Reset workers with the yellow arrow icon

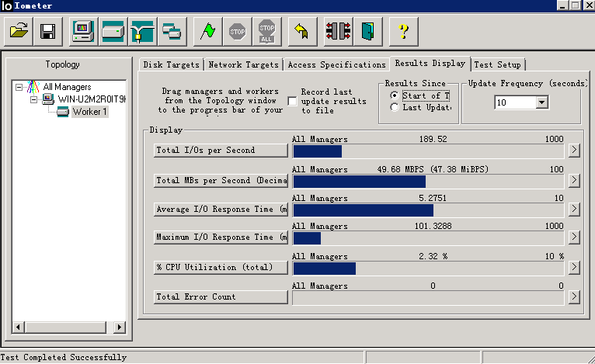pos(302,32)
